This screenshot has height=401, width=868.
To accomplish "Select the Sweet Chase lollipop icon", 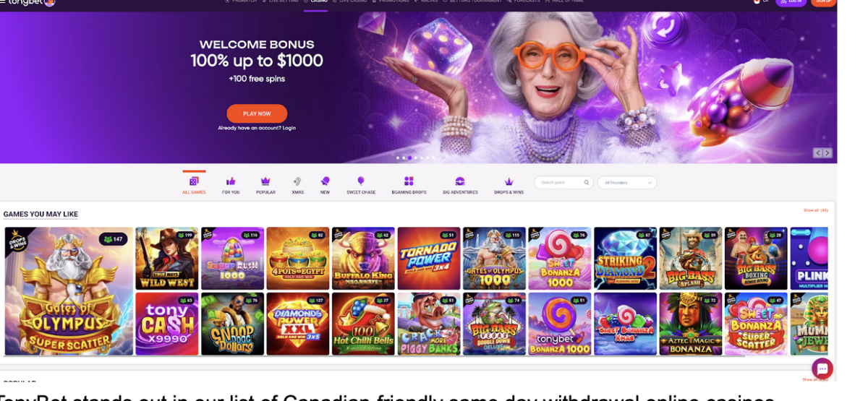I will [x=361, y=181].
